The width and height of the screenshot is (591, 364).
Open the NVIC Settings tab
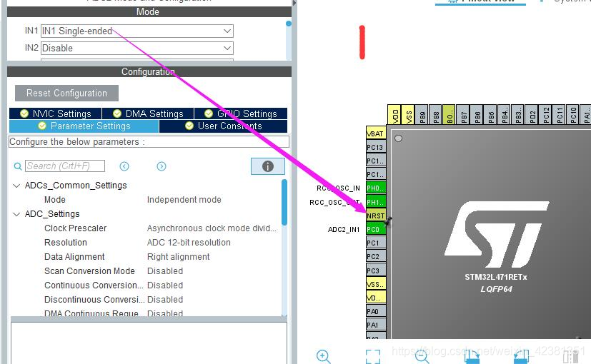(56, 113)
